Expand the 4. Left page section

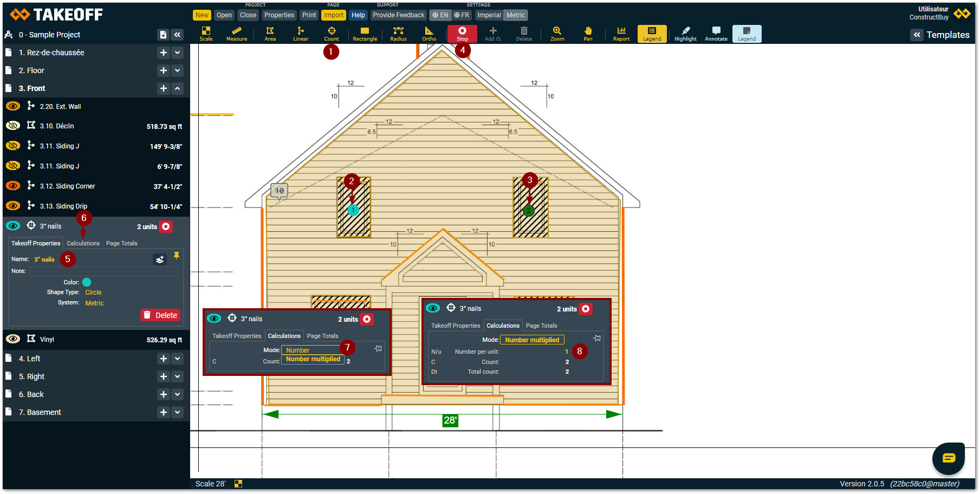[178, 359]
